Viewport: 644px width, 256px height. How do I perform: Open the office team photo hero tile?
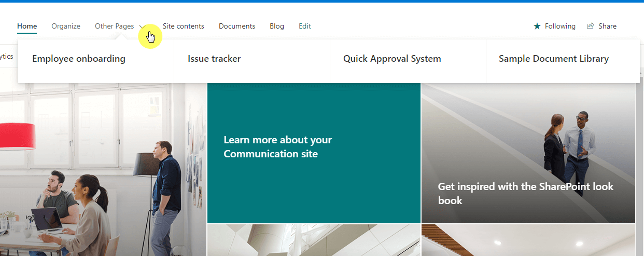click(x=103, y=169)
